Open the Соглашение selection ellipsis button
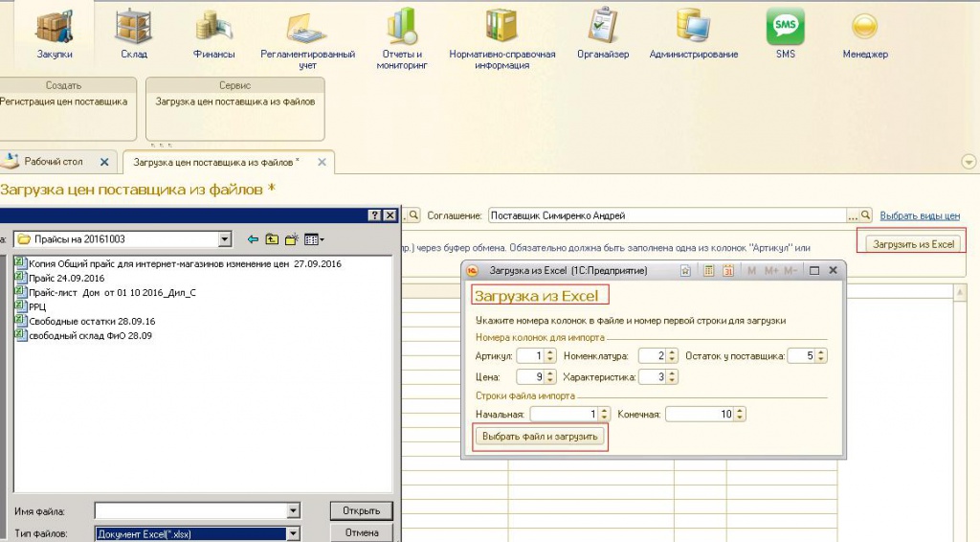The image size is (980, 542). click(853, 215)
